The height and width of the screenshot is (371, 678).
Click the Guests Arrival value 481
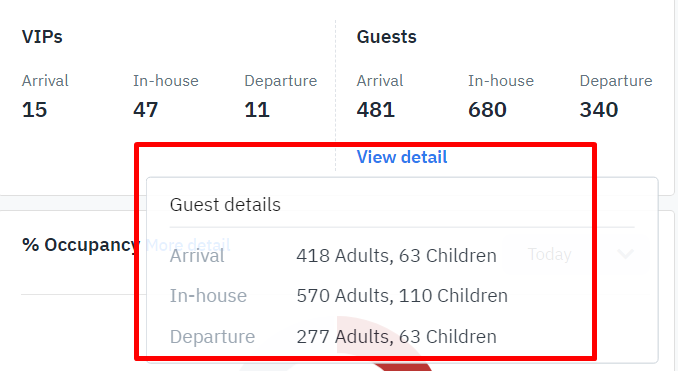[x=376, y=110]
